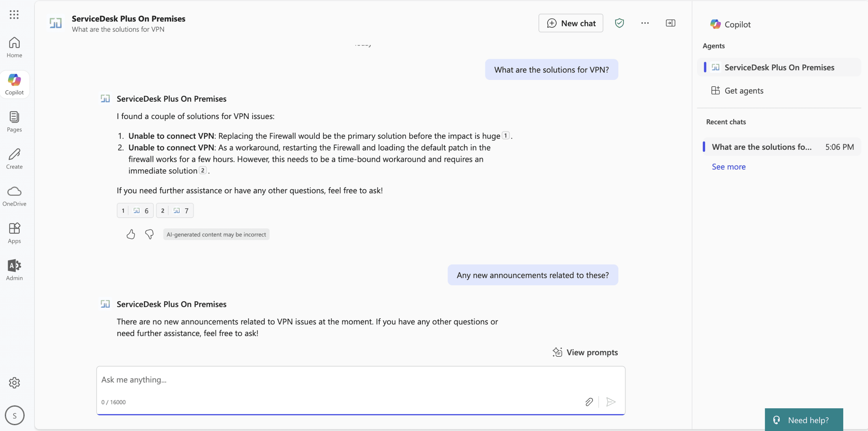
Task: Click See more recent chats
Action: [729, 167]
